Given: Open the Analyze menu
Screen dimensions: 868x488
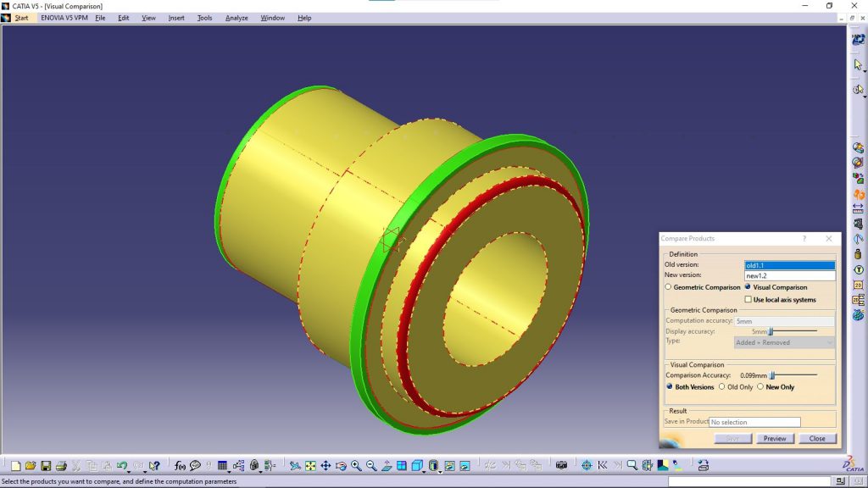Looking at the screenshot, I should tap(236, 18).
